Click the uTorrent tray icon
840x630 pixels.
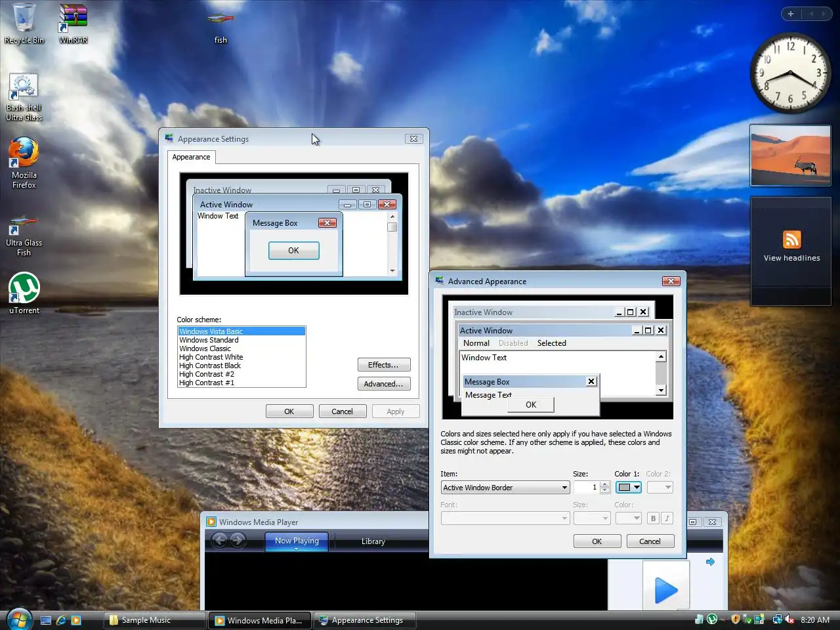click(x=712, y=619)
